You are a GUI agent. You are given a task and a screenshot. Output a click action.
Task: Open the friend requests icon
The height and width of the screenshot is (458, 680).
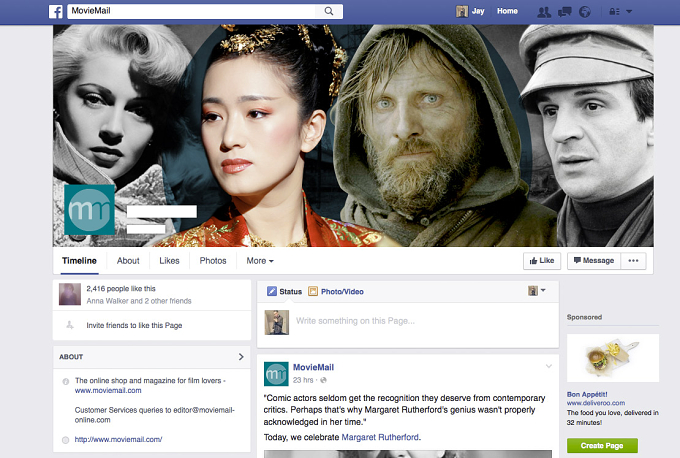[x=544, y=12]
